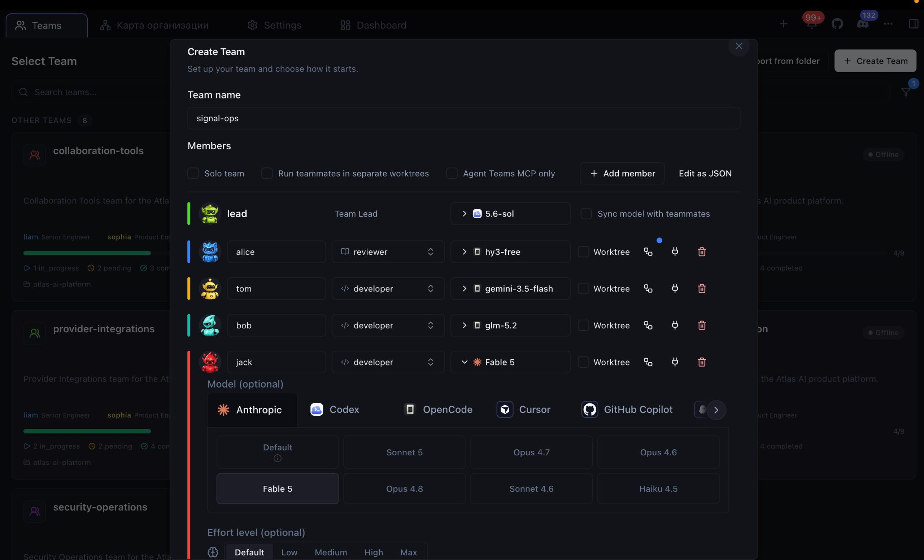Check the Worktree box for alice
The height and width of the screenshot is (560, 924).
(x=583, y=251)
